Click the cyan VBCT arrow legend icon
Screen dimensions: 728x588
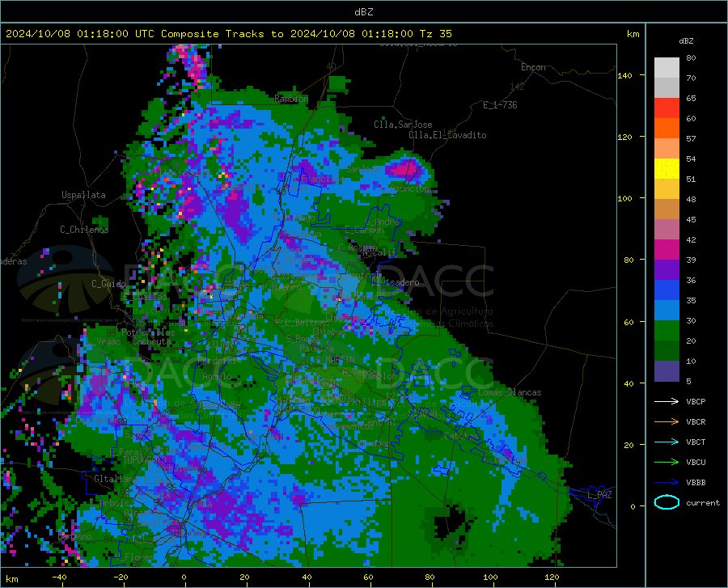tap(667, 442)
